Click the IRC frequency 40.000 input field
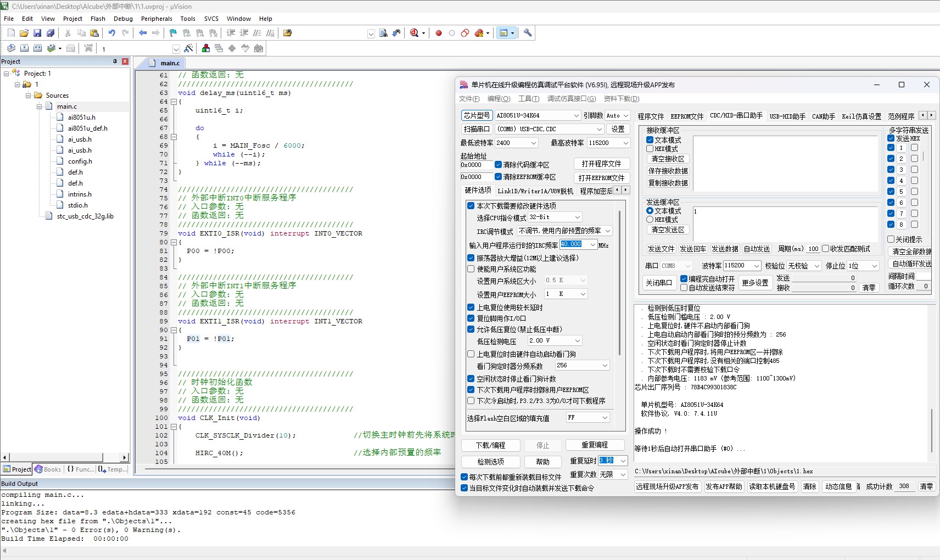 574,245
